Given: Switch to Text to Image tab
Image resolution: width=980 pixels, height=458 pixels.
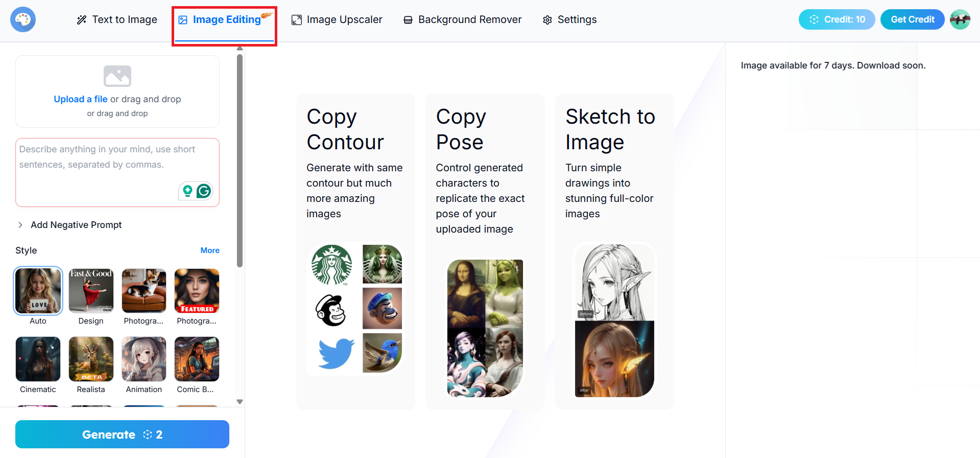Looking at the screenshot, I should (117, 20).
